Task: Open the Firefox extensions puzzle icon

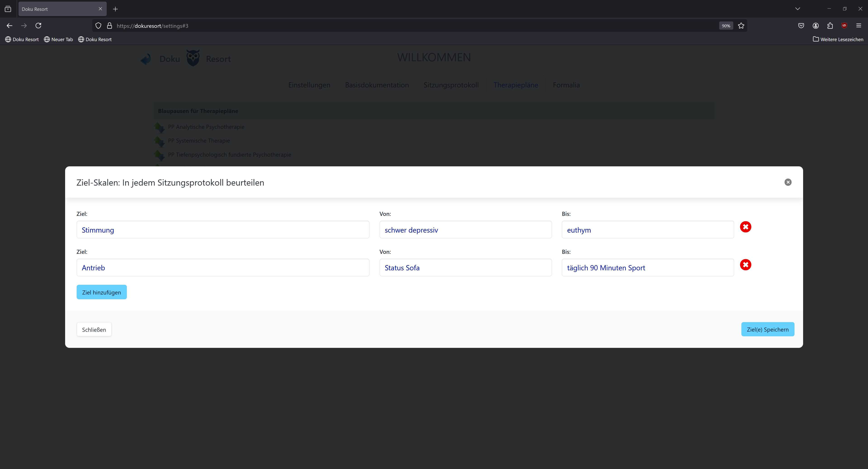Action: pyautogui.click(x=830, y=26)
